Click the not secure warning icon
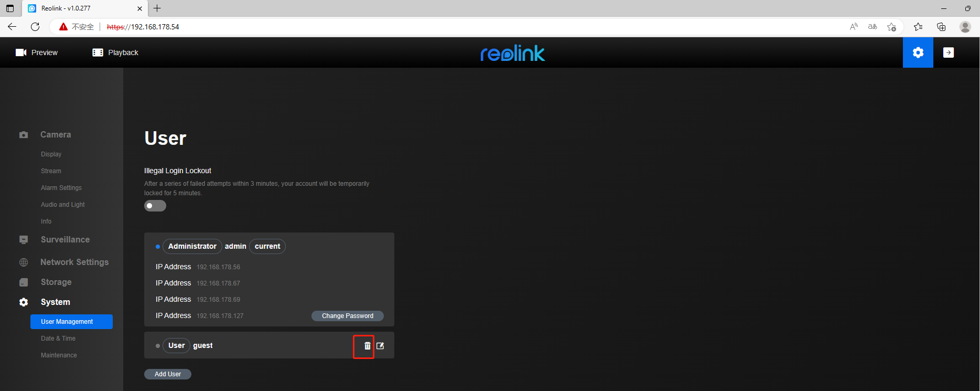980x391 pixels. pos(63,27)
